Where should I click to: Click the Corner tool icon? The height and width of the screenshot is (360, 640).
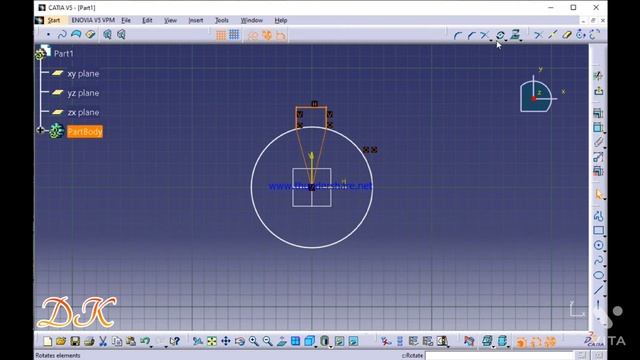[x=458, y=36]
